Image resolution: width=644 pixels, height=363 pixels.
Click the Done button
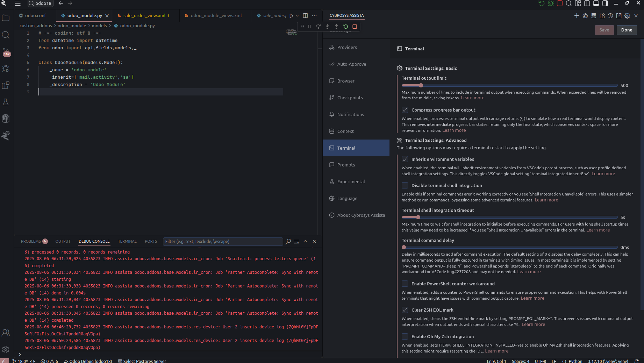coord(627,30)
